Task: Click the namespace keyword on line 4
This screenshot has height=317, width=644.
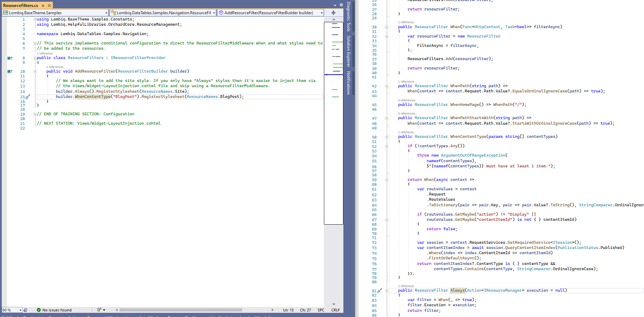Action: pyautogui.click(x=48, y=34)
